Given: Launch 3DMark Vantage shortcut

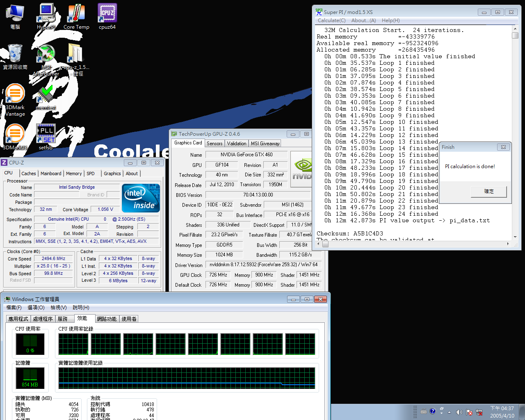Looking at the screenshot, I should click(x=15, y=100).
